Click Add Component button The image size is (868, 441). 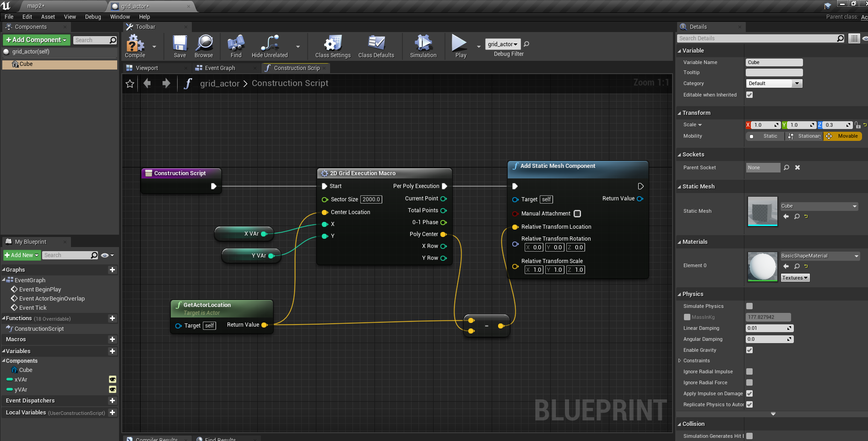tap(37, 40)
